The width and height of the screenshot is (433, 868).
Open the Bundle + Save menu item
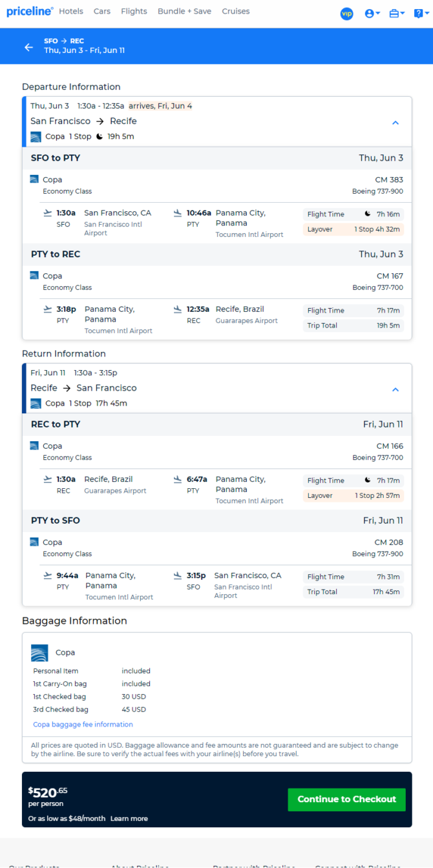[x=184, y=12]
